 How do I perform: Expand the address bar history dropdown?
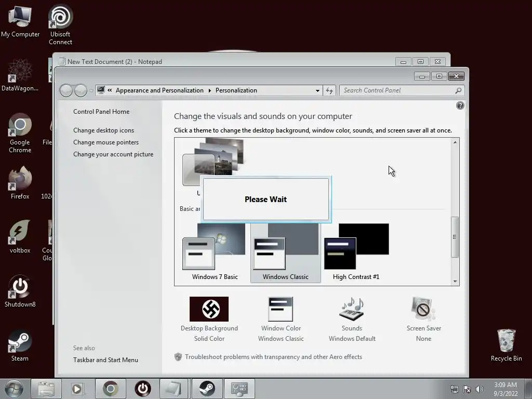tap(317, 90)
